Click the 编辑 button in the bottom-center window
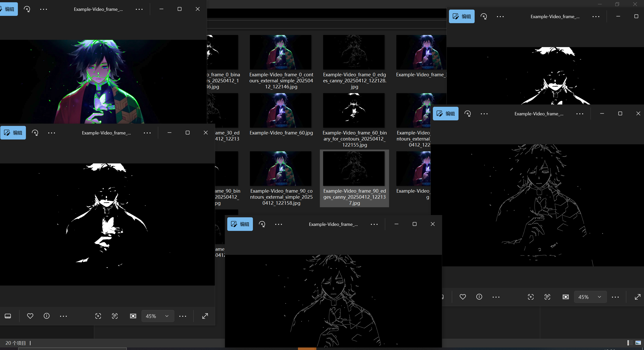The height and width of the screenshot is (350, 644). [x=240, y=224]
